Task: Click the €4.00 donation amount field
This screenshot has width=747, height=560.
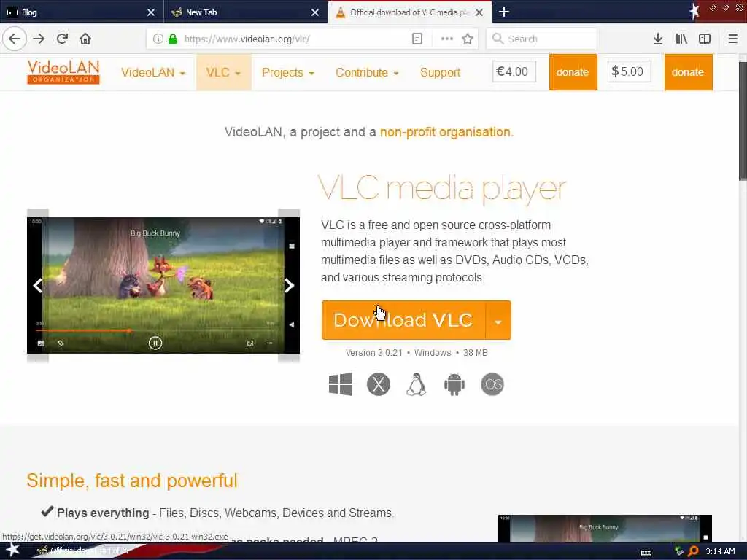Action: [x=514, y=71]
